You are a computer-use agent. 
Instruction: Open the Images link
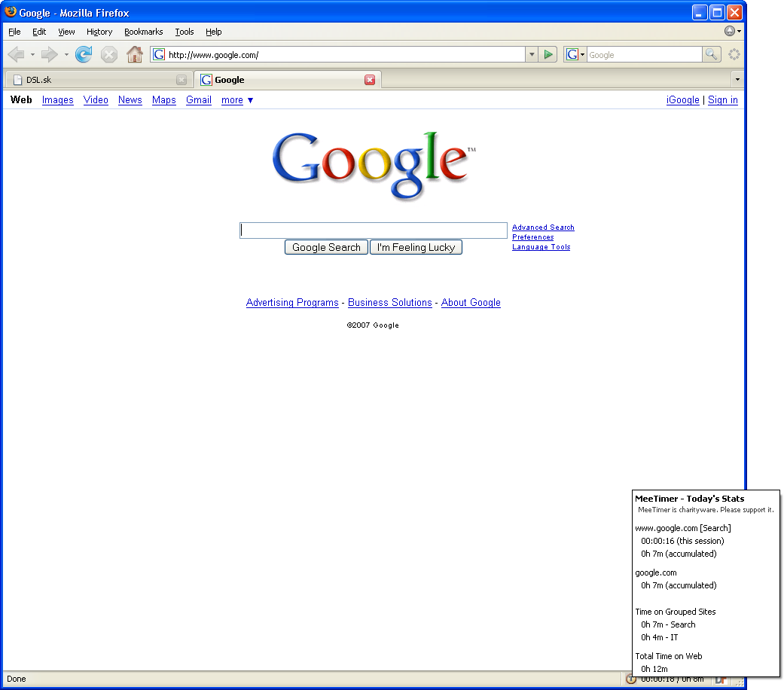[x=57, y=100]
